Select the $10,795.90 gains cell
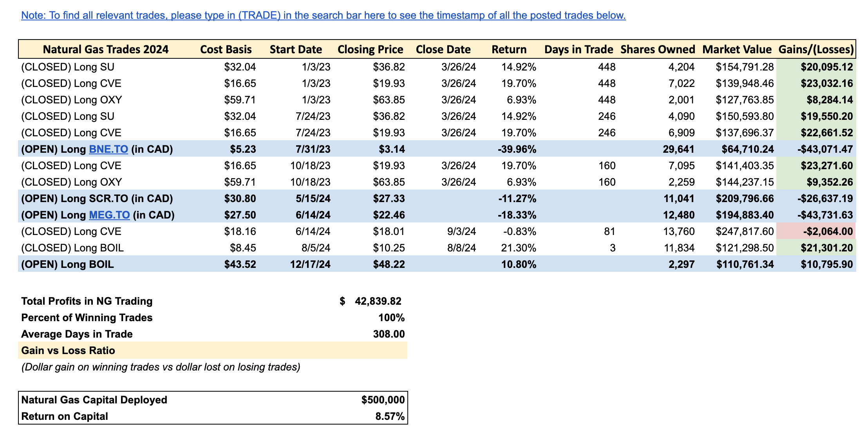 pos(816,264)
